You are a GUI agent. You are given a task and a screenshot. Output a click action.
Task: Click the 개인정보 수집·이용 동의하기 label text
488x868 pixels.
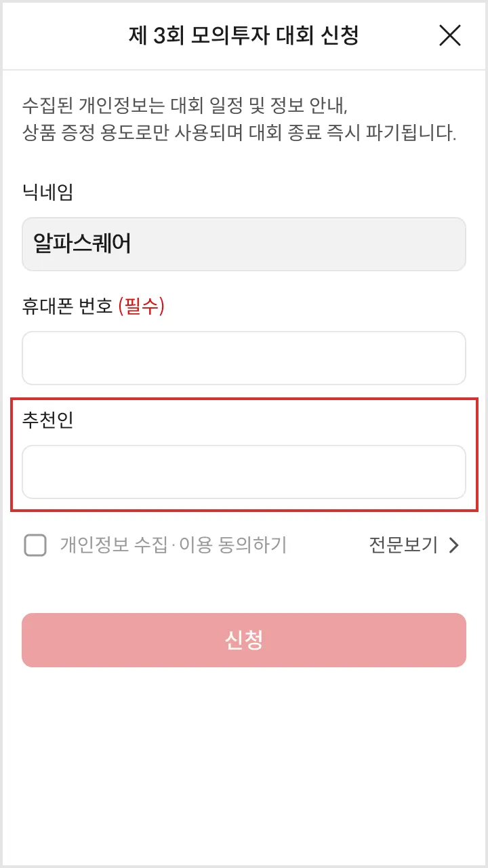174,545
